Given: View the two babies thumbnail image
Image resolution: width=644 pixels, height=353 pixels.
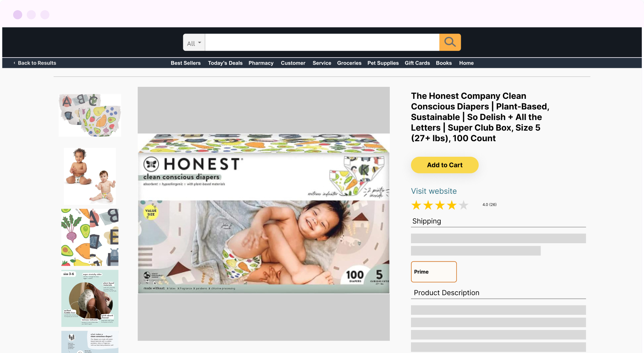Looking at the screenshot, I should pos(90,176).
